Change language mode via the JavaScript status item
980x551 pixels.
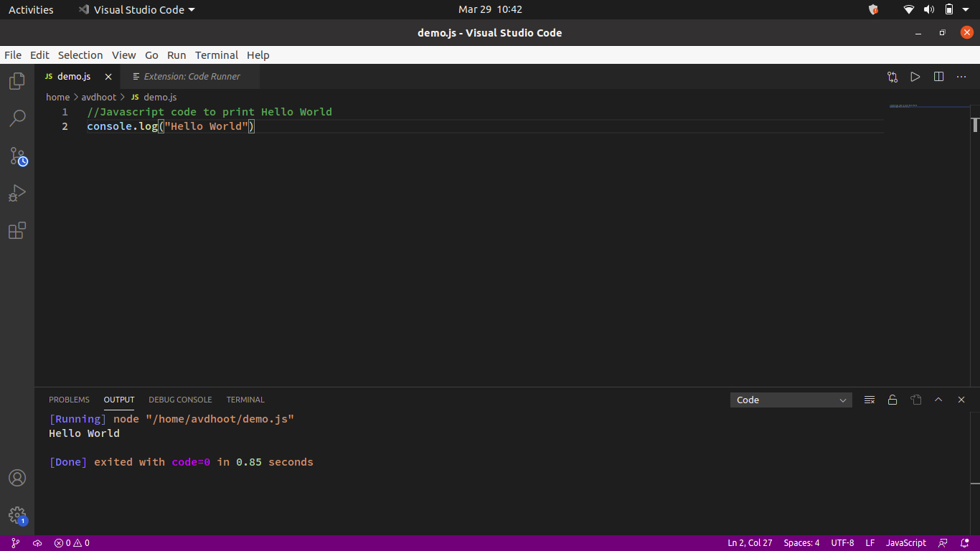pos(905,542)
